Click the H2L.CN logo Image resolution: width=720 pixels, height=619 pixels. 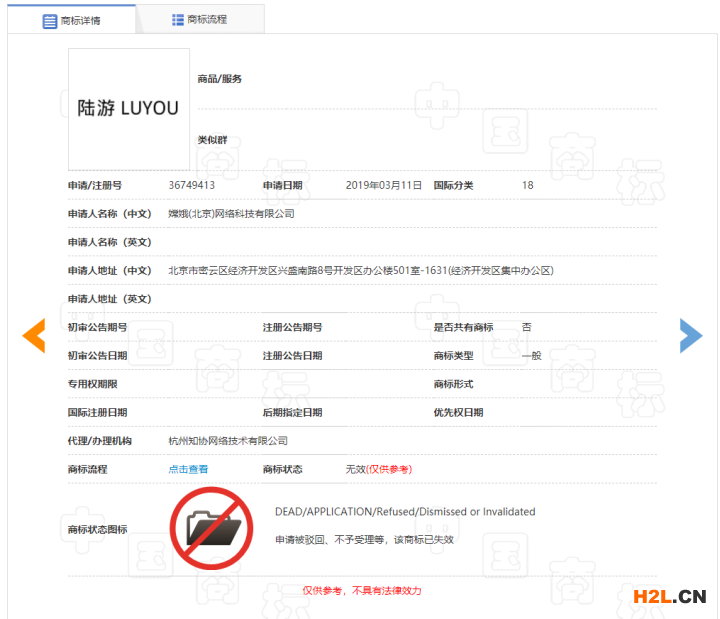669,597
